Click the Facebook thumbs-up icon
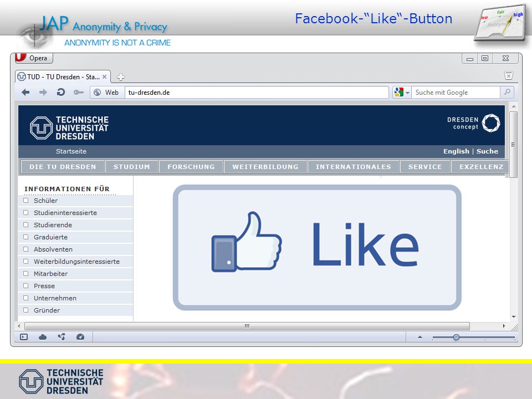This screenshot has height=399, width=532. [x=247, y=242]
